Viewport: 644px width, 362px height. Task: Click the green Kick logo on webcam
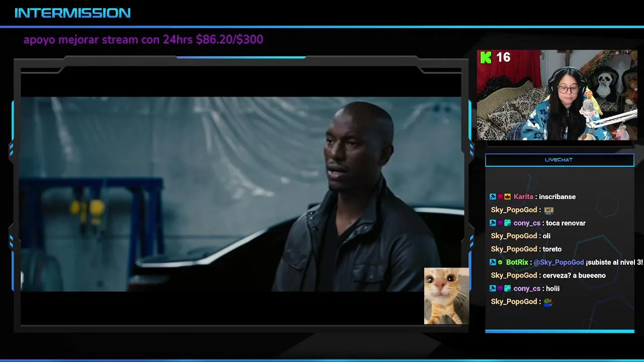click(486, 57)
